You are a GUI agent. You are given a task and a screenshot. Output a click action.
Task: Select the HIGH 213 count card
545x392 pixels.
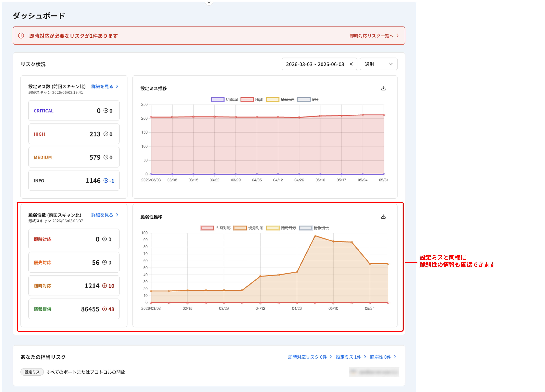tap(74, 134)
